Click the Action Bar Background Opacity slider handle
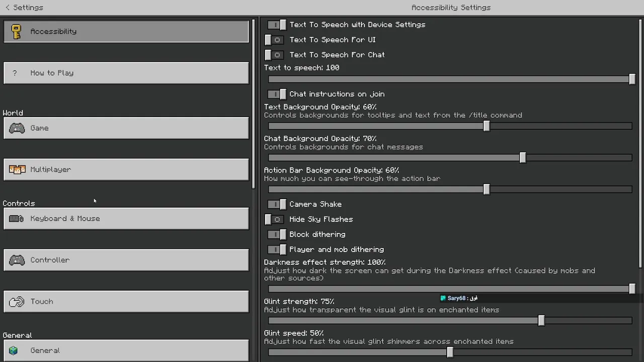This screenshot has height=362, width=644. click(x=487, y=190)
